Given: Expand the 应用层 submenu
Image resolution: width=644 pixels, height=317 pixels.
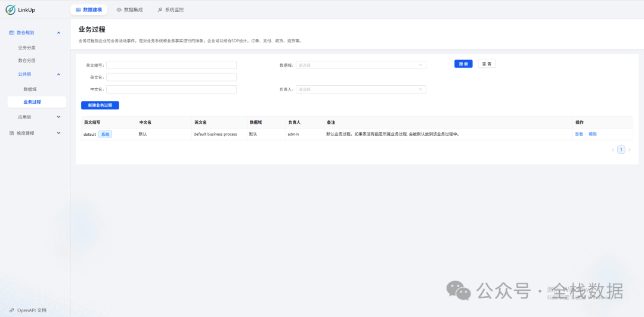Looking at the screenshot, I should (x=58, y=117).
